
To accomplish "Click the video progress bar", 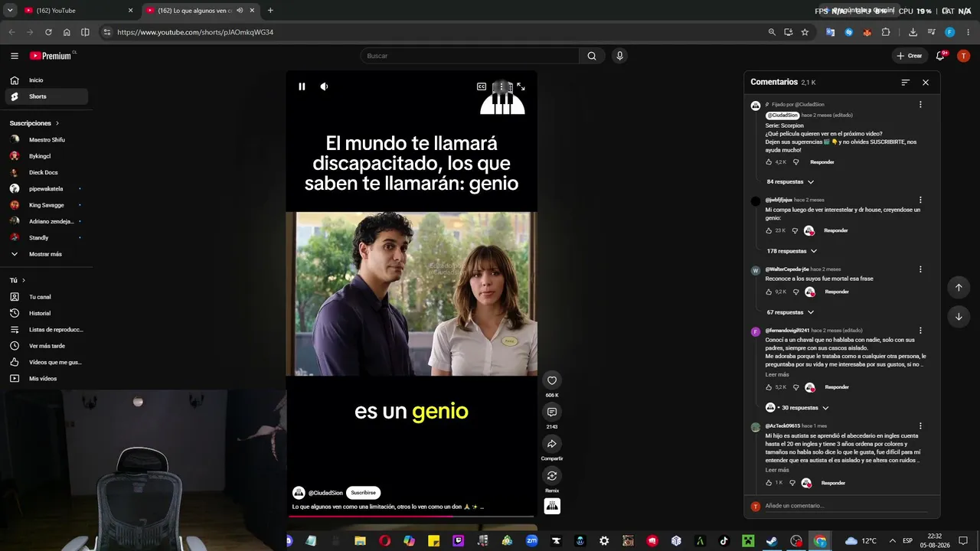I will 411,517.
